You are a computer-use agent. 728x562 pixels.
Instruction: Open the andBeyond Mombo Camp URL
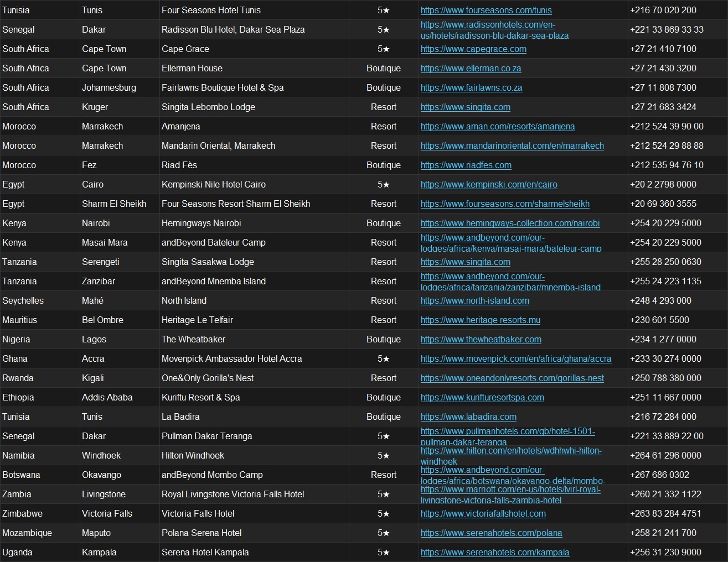tap(513, 475)
